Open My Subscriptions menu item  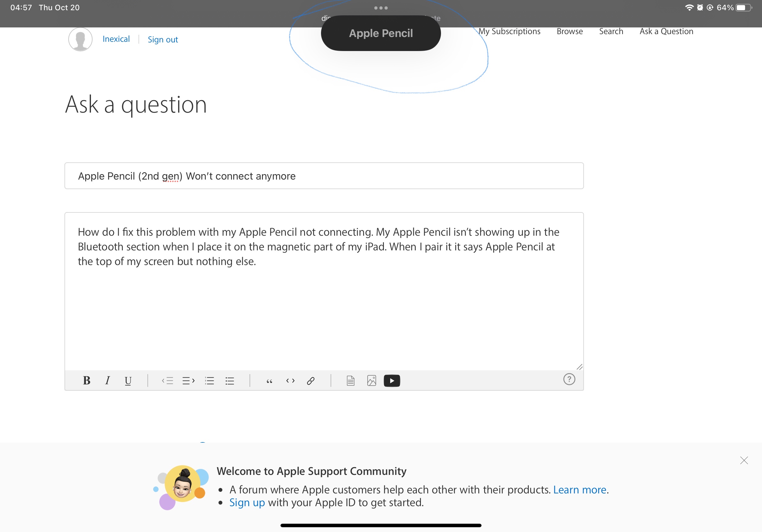coord(509,32)
